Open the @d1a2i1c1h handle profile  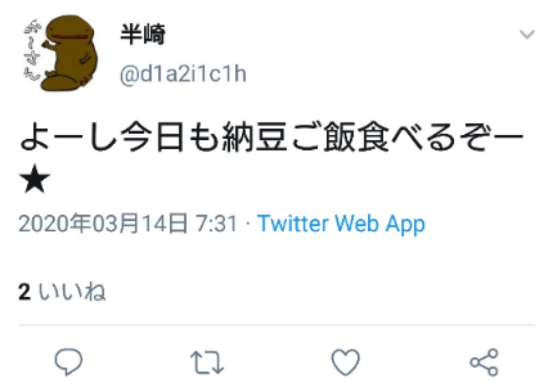(183, 74)
